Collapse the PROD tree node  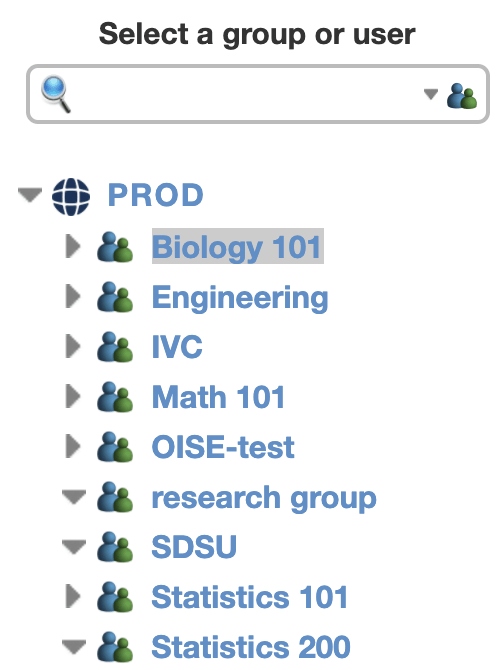coord(30,195)
